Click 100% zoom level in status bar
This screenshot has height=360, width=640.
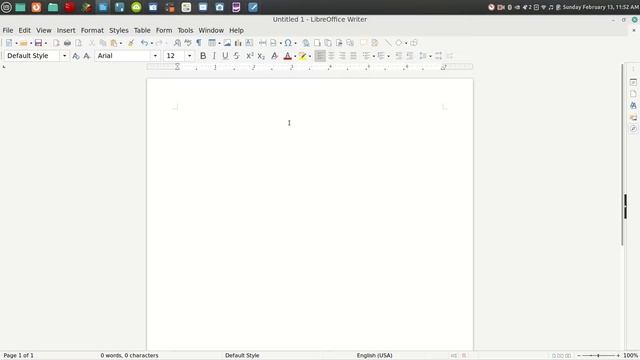(x=631, y=356)
